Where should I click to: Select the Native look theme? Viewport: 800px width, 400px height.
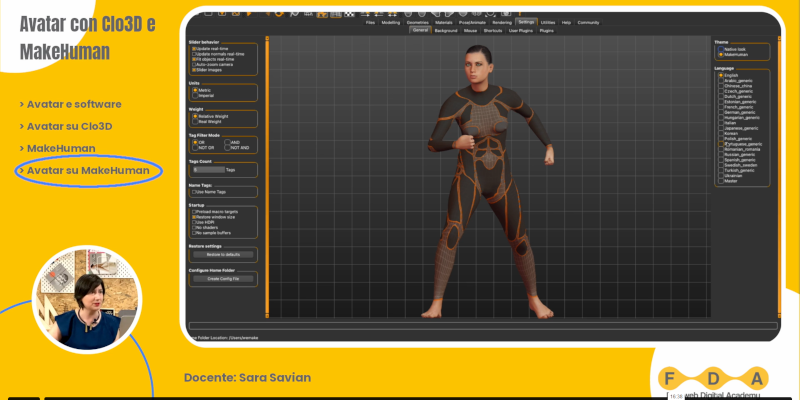[x=719, y=49]
